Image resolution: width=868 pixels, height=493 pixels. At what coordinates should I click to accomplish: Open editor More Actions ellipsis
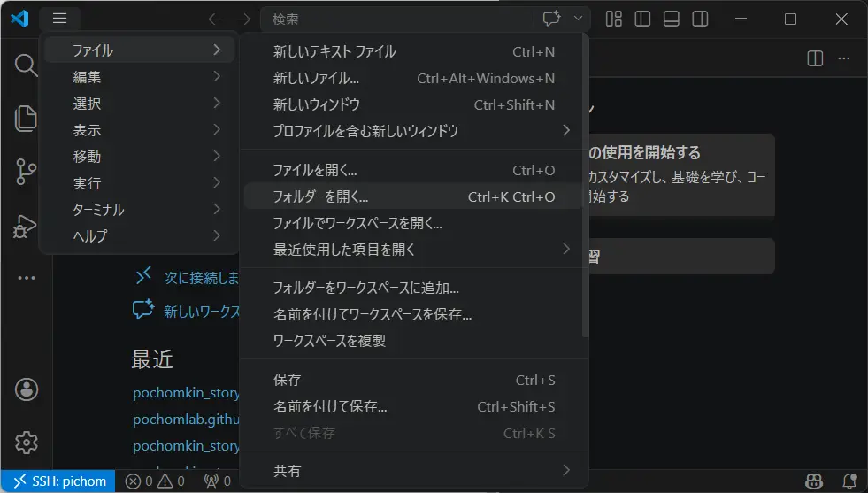click(x=843, y=58)
